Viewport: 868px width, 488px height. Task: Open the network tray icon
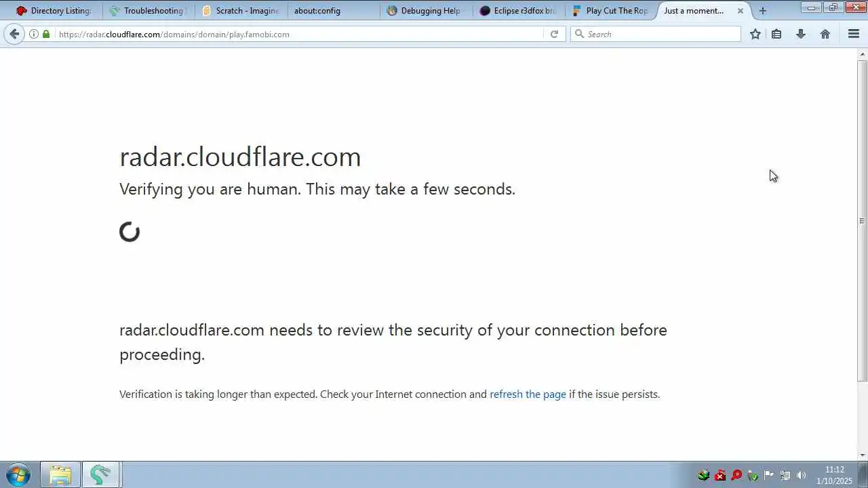[785, 475]
